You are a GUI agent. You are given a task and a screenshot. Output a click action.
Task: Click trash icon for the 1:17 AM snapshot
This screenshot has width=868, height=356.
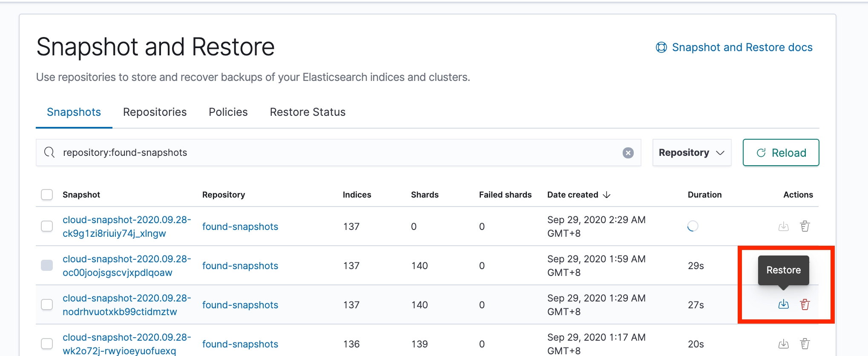(805, 344)
